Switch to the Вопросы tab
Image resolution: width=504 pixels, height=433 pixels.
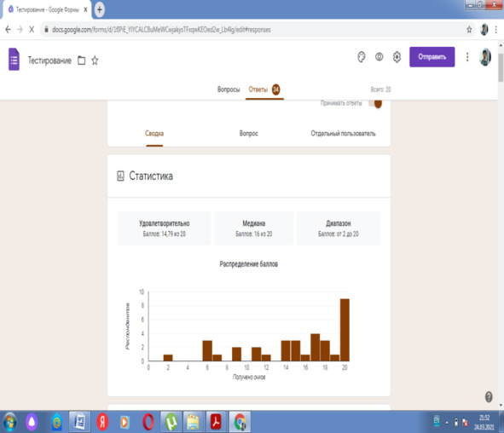point(229,89)
